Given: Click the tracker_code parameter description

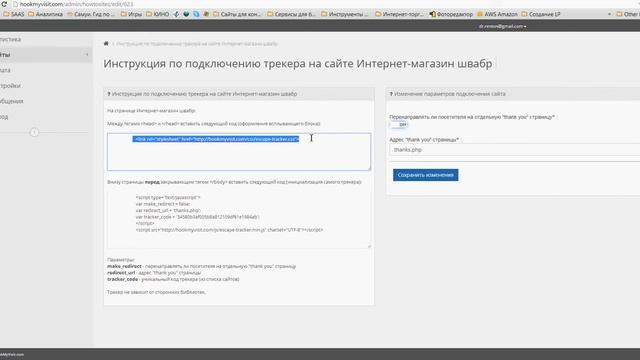Looking at the screenshot, I should [x=173, y=279].
